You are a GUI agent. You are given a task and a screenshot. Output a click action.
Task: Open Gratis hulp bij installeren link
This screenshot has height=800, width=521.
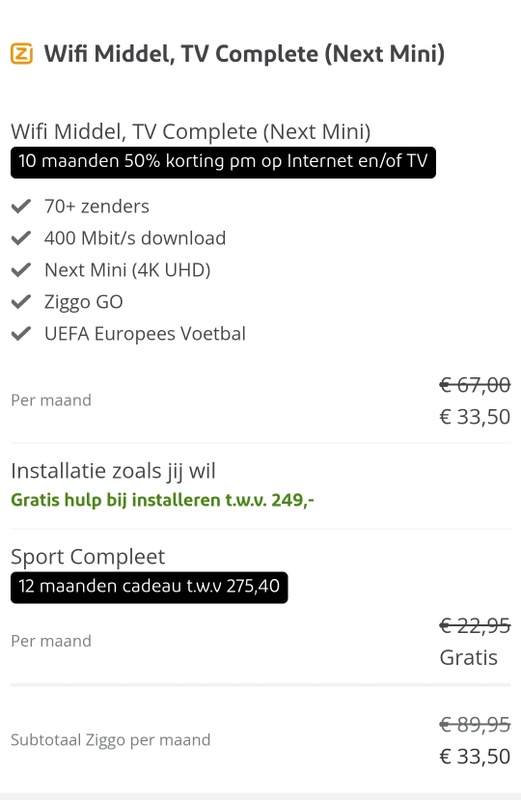pyautogui.click(x=162, y=500)
